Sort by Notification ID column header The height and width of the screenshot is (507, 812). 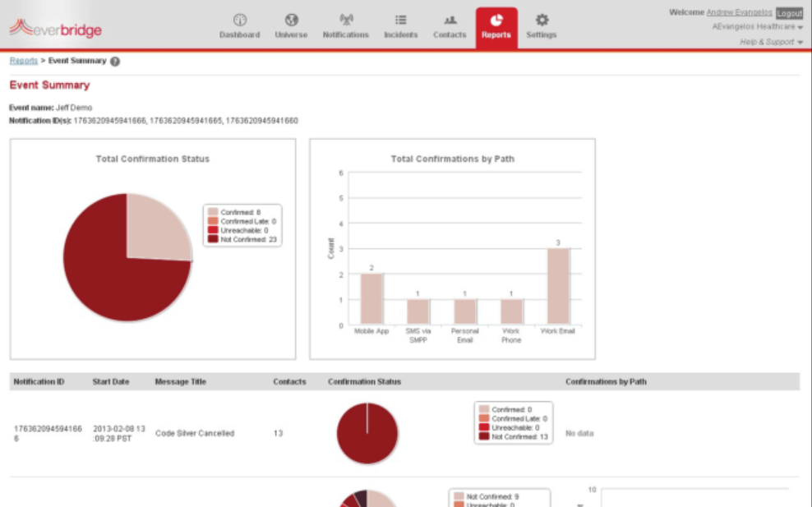tap(39, 381)
